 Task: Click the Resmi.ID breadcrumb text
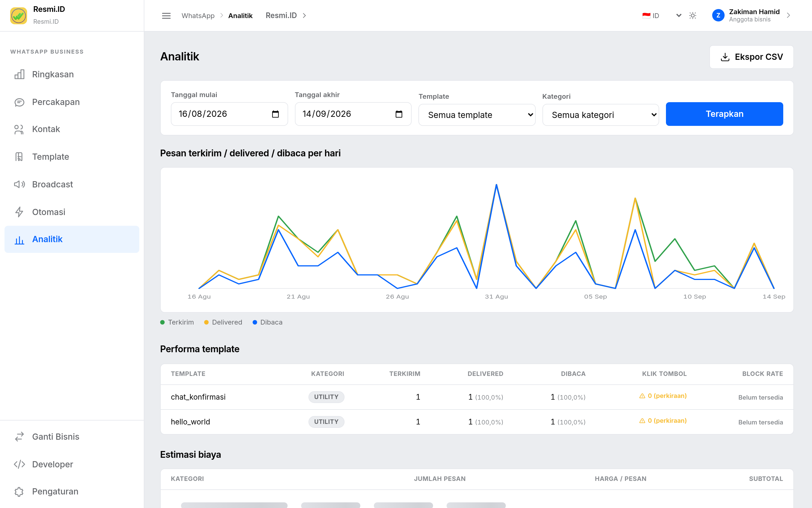pyautogui.click(x=281, y=16)
